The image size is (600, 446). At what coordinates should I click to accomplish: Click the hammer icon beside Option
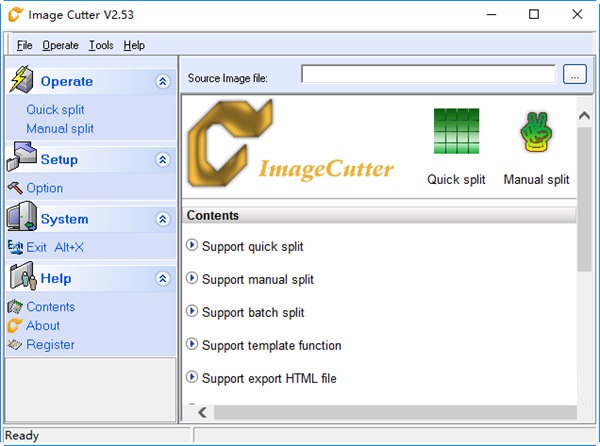tap(15, 188)
